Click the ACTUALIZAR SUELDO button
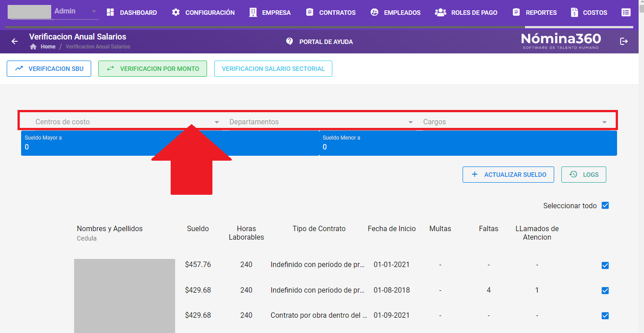This screenshot has height=333, width=644. [508, 175]
